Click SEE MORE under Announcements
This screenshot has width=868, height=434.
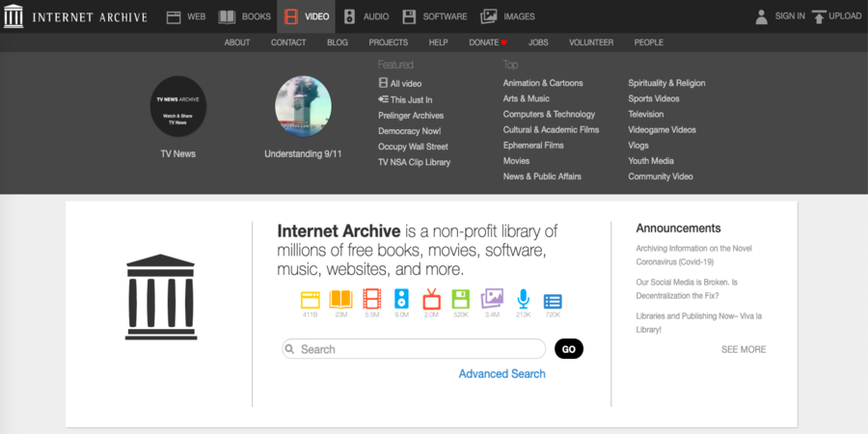point(744,349)
